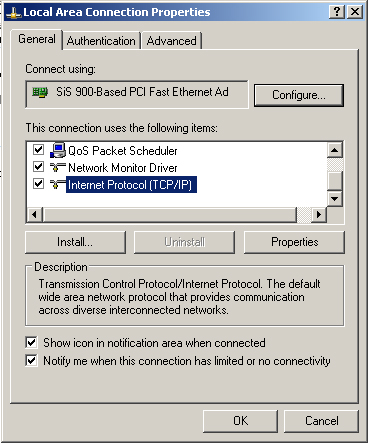Click the question mark help button
This screenshot has width=368, height=444.
click(x=337, y=12)
